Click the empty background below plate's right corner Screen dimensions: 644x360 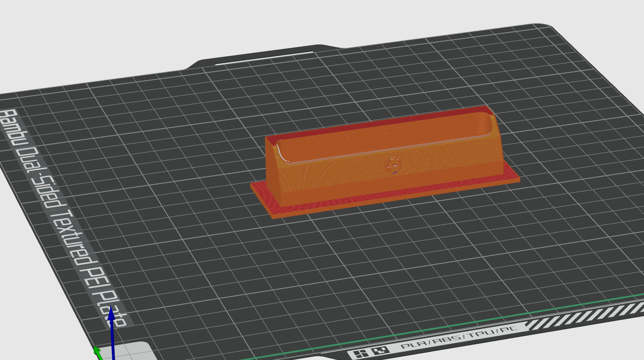599,344
